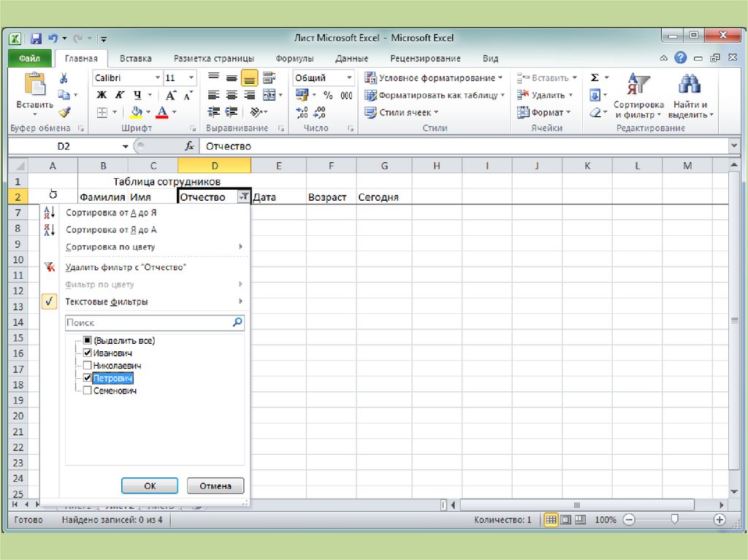The width and height of the screenshot is (748, 560).
Task: Expand the Общий number format dropdown
Action: (x=349, y=78)
